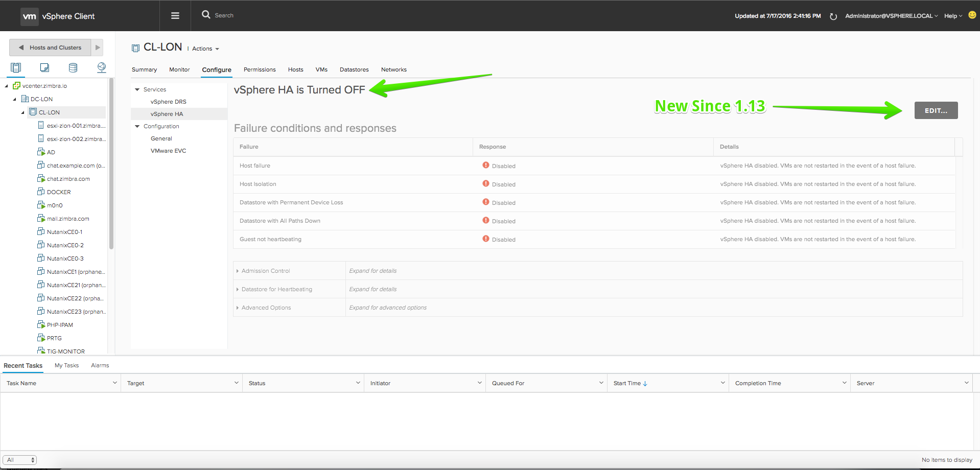
Task: Switch to the My Tasks tab
Action: coord(66,365)
